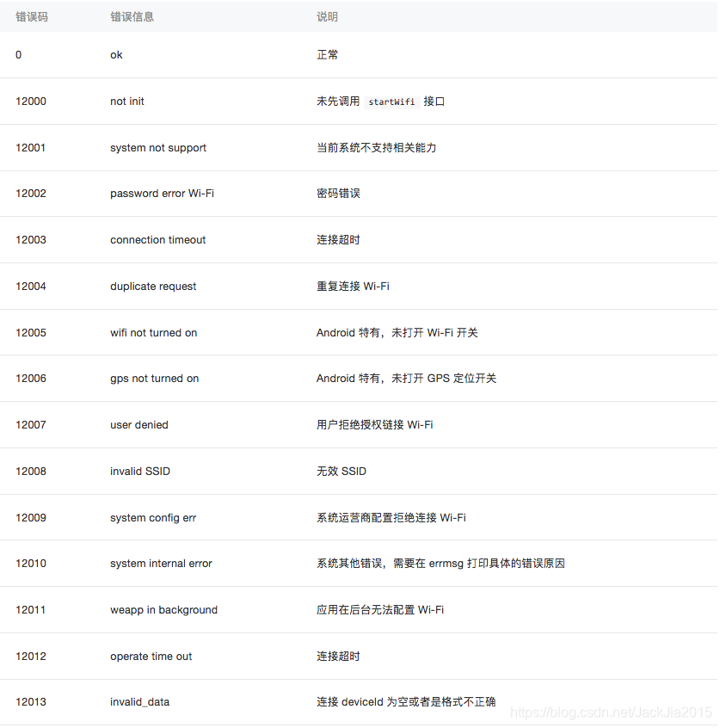Select 重复连接 Wi-Fi description
The height and width of the screenshot is (728, 720).
tap(353, 286)
